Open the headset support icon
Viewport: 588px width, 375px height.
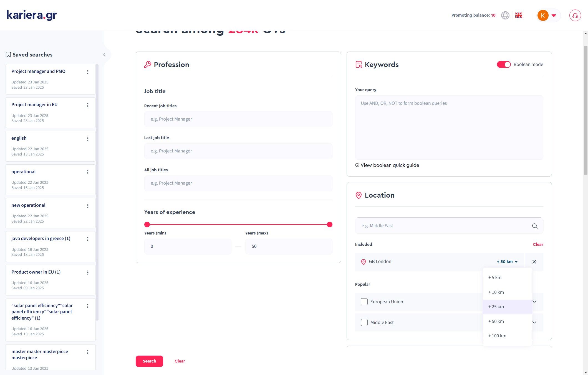point(575,16)
